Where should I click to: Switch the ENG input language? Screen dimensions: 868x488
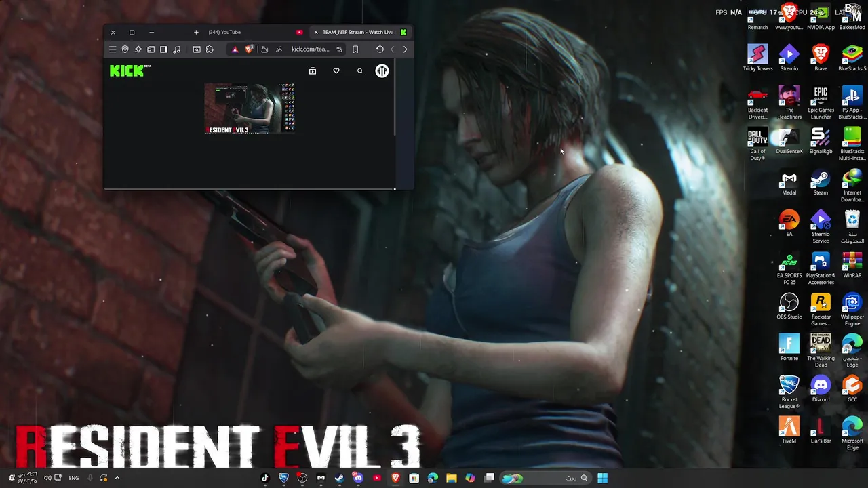point(74,478)
